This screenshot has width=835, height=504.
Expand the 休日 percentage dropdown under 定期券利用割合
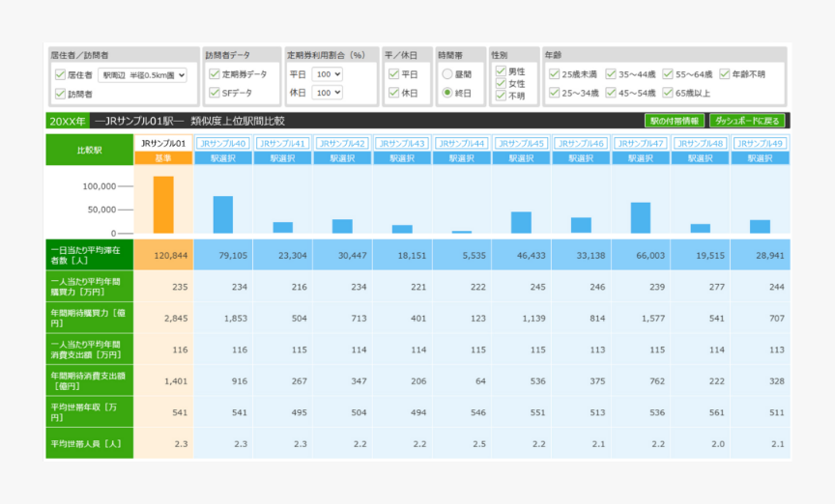[328, 93]
